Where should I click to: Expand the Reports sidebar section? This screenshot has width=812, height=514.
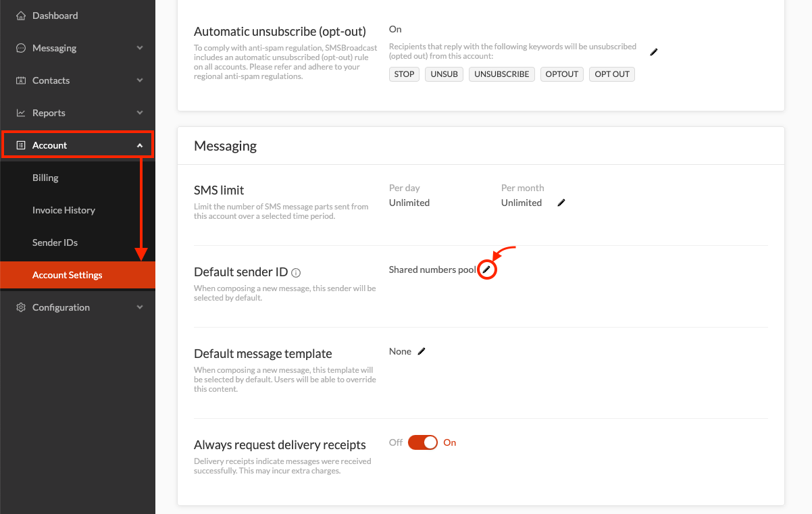click(141, 112)
